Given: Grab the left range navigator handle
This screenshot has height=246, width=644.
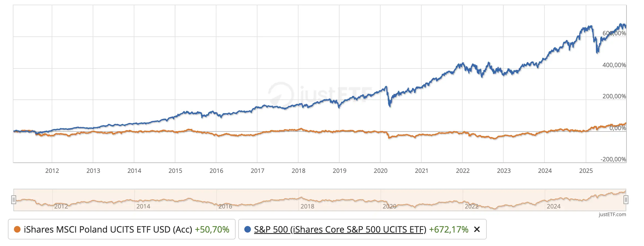Looking at the screenshot, I should [14, 200].
